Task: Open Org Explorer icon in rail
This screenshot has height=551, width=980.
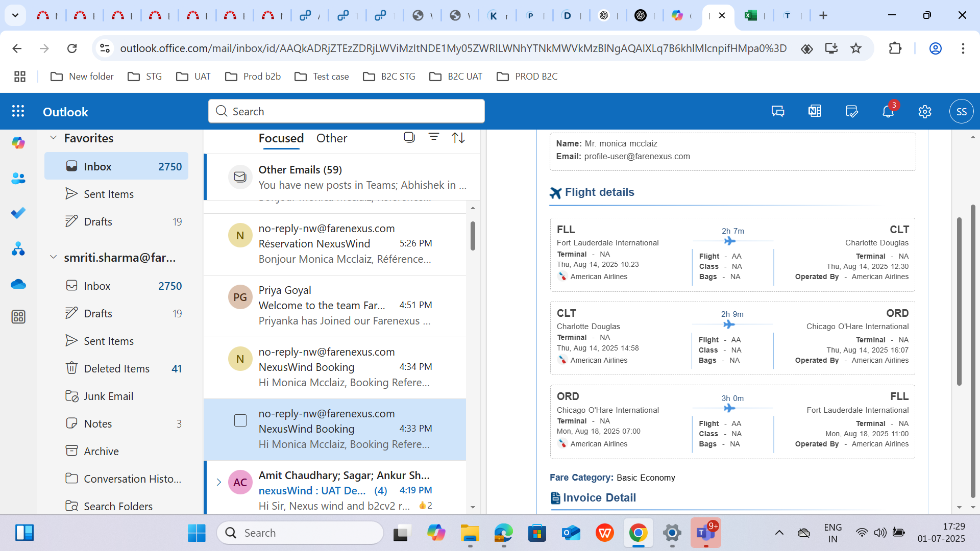Action: pyautogui.click(x=18, y=248)
